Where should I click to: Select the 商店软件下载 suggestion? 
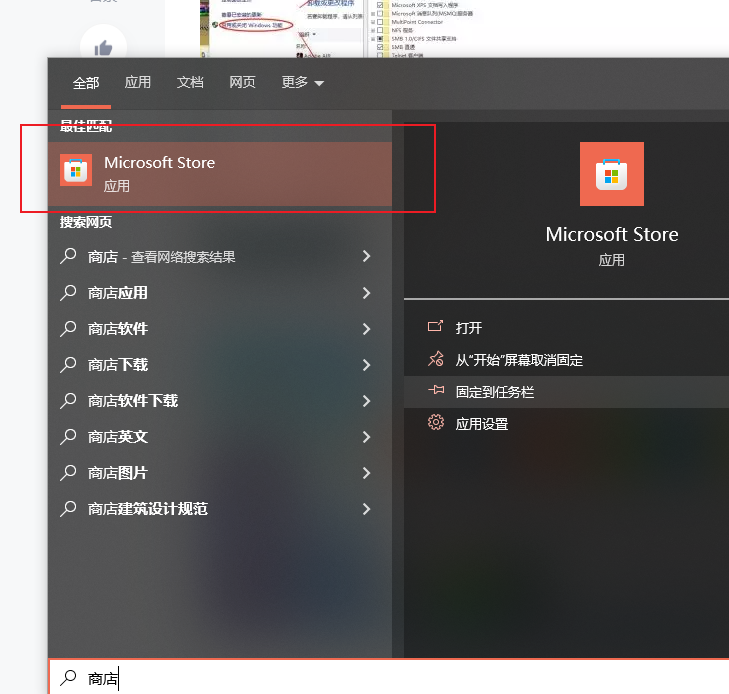point(220,400)
